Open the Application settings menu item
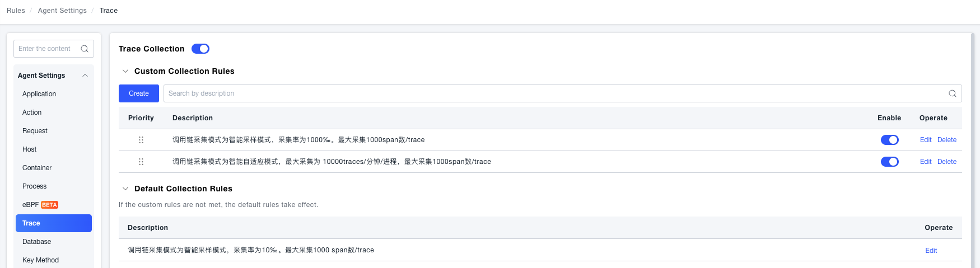The height and width of the screenshot is (268, 980). click(x=39, y=94)
